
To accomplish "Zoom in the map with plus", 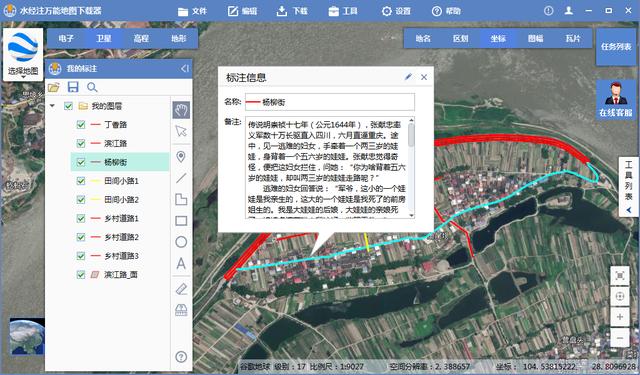I will point(620,317).
